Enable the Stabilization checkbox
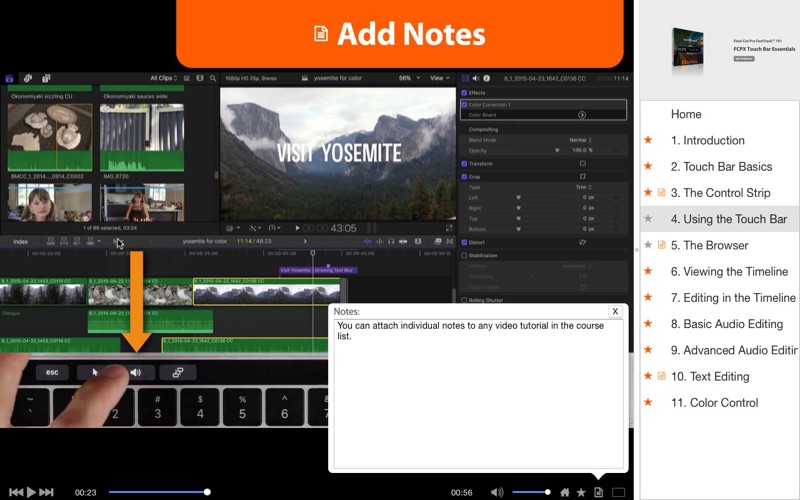Screen dimensions: 800x500 pos(464,255)
